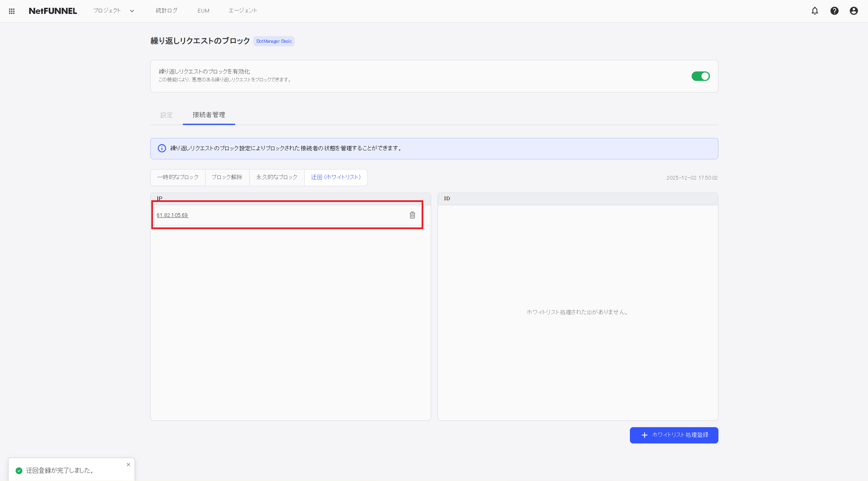Viewport: 868px width, 481px height.
Task: Open the IP link 61.82.105.69
Action: click(x=172, y=215)
